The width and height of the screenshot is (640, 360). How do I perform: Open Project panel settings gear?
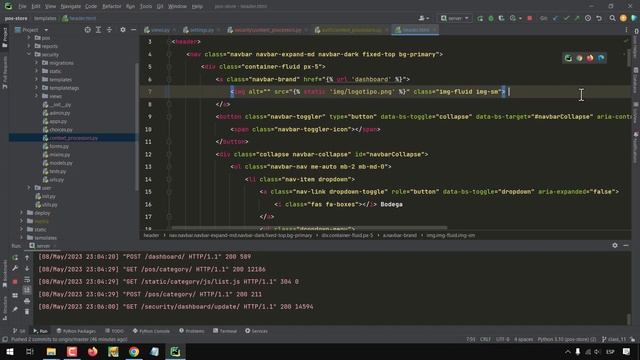[x=123, y=30]
